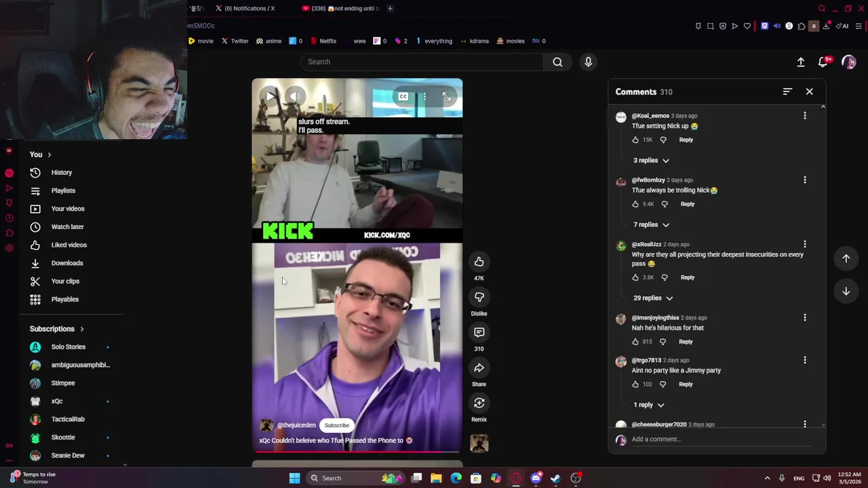
Task: Like @trgo7813 comment with 102 likes
Action: coord(635,384)
